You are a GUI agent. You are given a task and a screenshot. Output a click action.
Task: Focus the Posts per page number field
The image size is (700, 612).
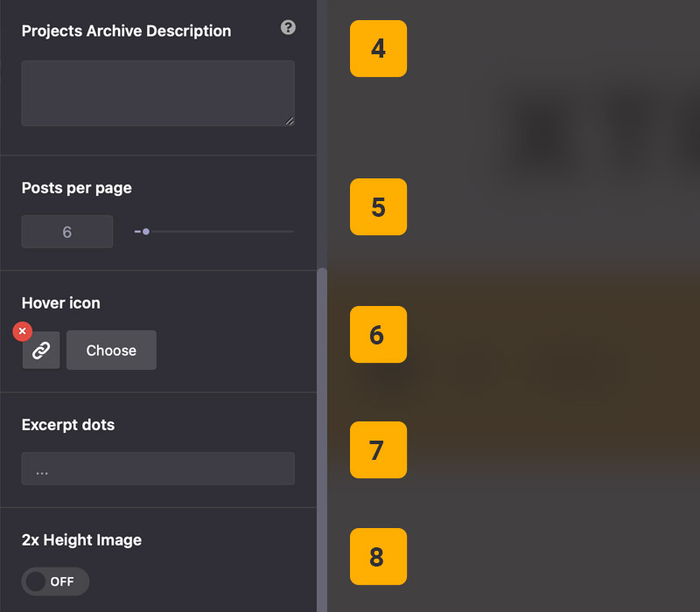67,232
